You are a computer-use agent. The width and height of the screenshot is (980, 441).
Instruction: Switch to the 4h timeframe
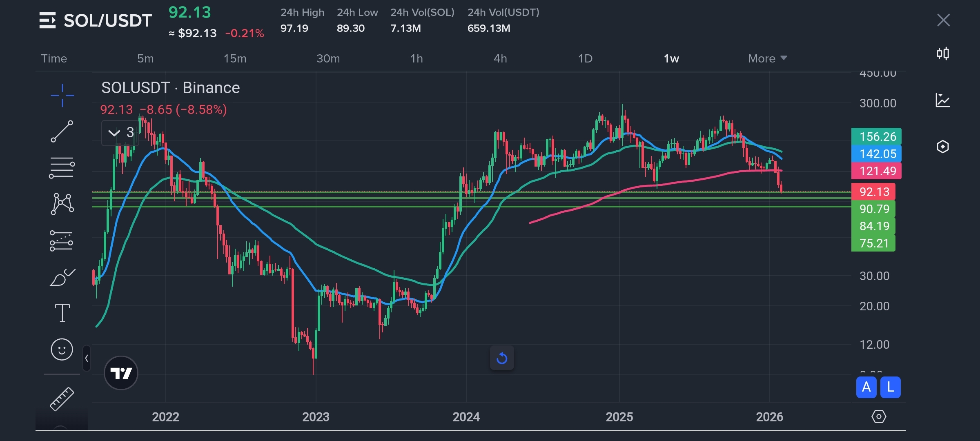pos(500,58)
